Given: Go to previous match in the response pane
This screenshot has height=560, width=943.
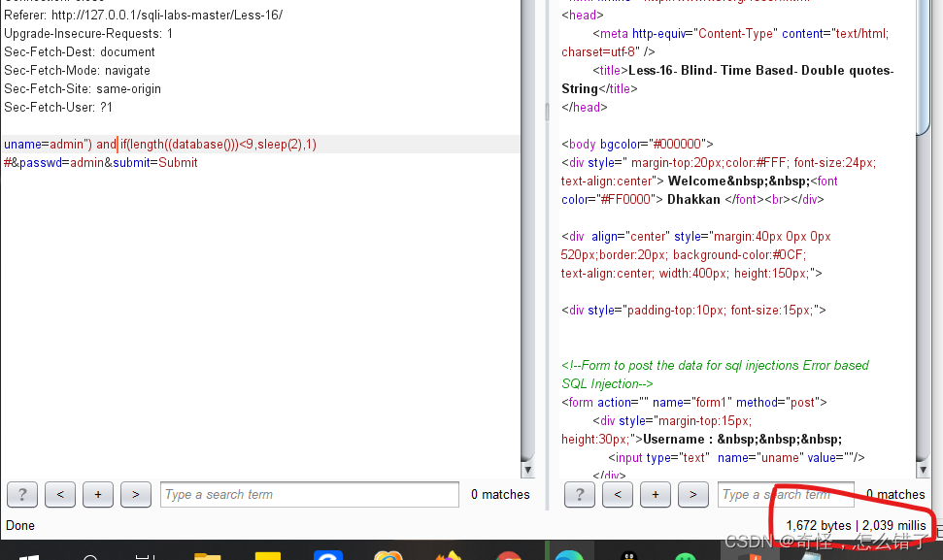Looking at the screenshot, I should [x=618, y=495].
